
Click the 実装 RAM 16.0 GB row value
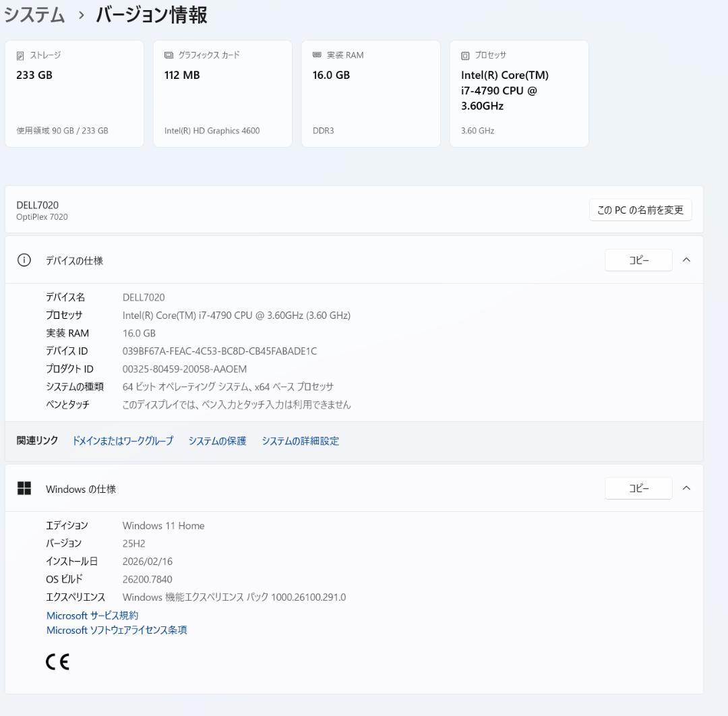[139, 333]
